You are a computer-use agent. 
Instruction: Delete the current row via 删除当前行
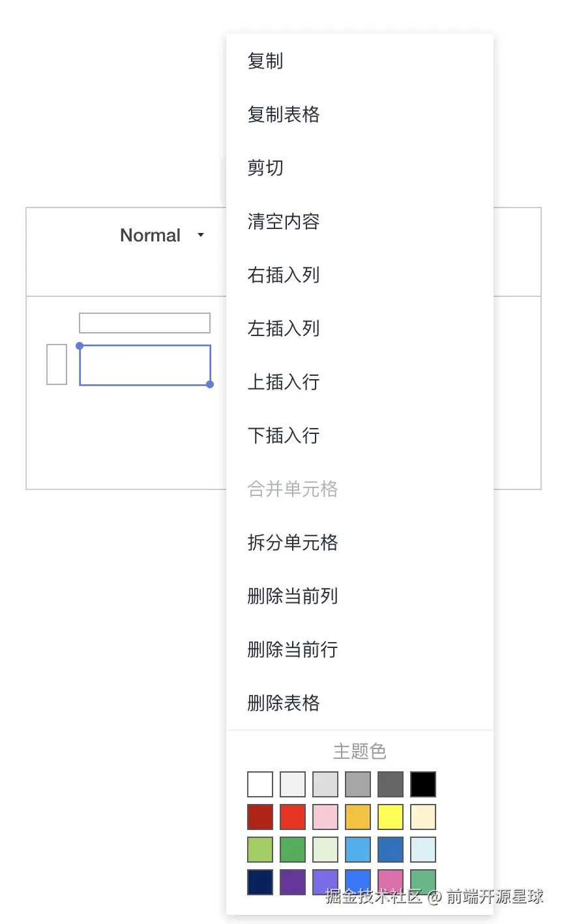point(292,649)
